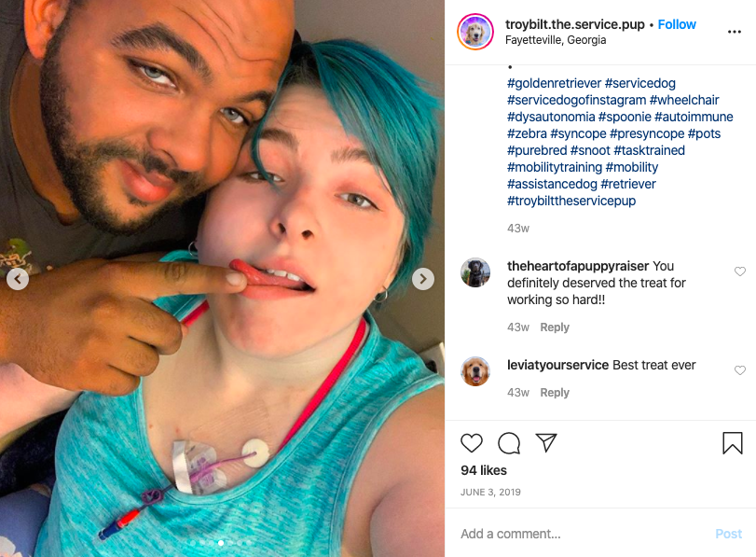This screenshot has width=756, height=557.
Task: View the 94 likes list
Action: coord(484,470)
